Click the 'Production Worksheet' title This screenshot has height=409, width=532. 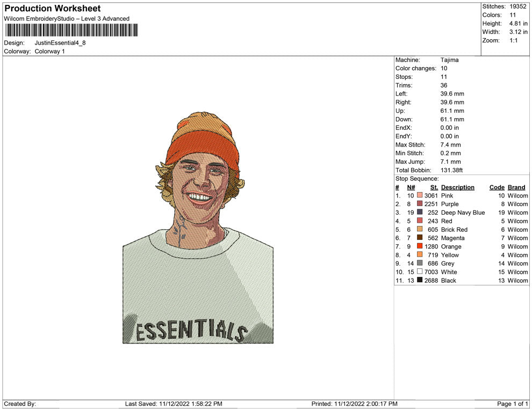click(53, 9)
